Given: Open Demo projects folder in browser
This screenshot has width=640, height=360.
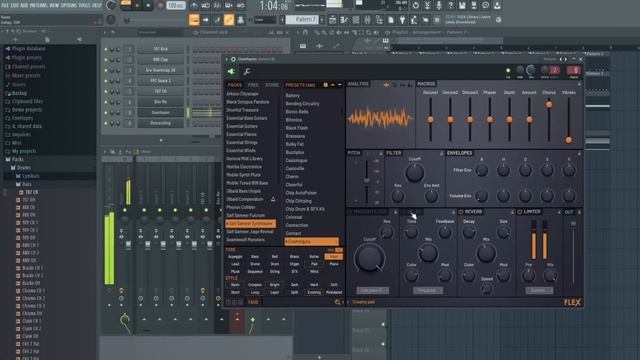Looking at the screenshot, I should pyautogui.click(x=27, y=110).
